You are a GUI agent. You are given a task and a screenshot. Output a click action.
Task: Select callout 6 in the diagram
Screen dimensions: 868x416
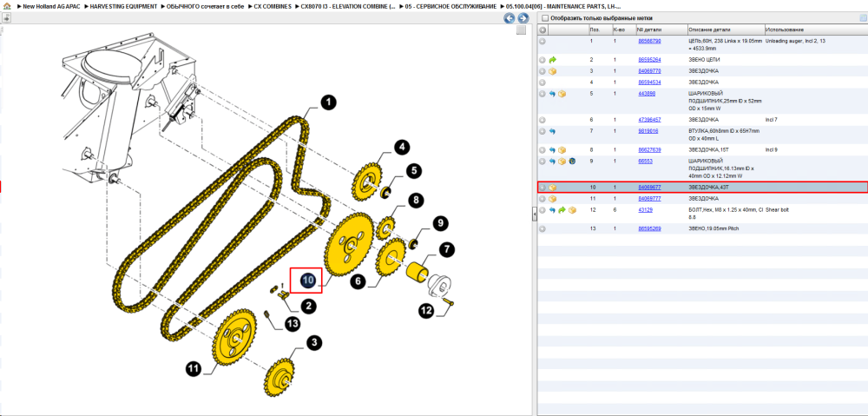pos(358,281)
